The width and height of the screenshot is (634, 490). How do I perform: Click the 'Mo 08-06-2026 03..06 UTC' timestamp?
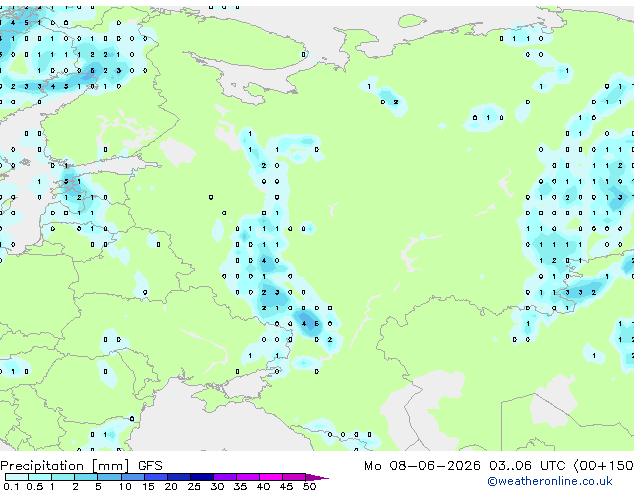click(465, 466)
